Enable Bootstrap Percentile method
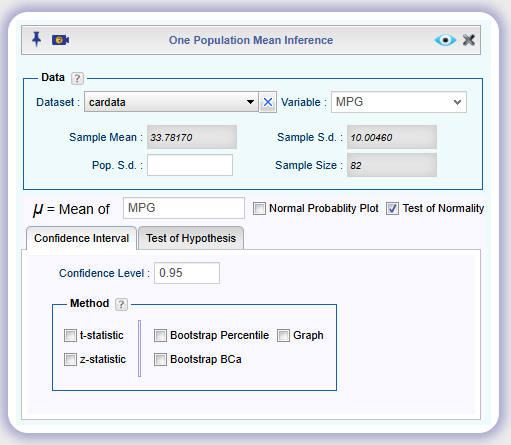This screenshot has height=445, width=511. click(x=160, y=335)
